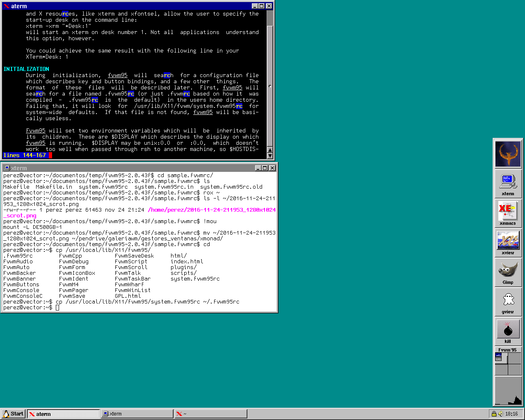Click the "plugins/" directory name in xterm
The image size is (525, 420).
tap(184, 267)
